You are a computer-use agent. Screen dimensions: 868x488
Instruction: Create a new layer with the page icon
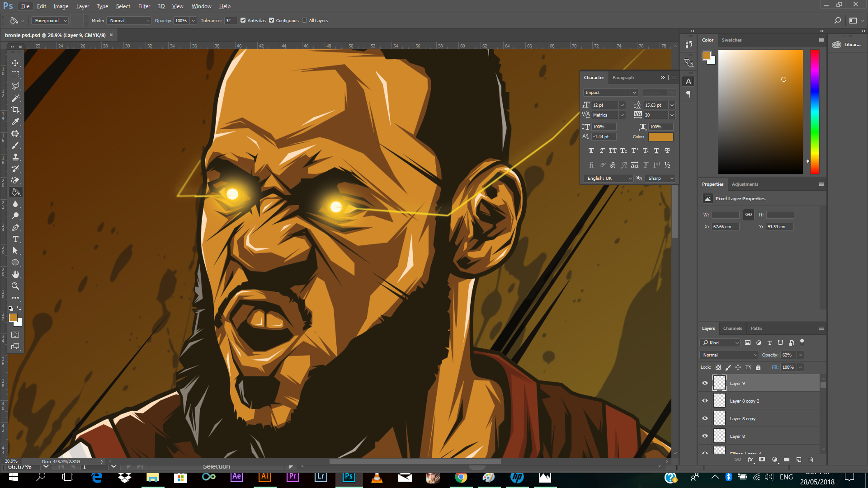[799, 460]
